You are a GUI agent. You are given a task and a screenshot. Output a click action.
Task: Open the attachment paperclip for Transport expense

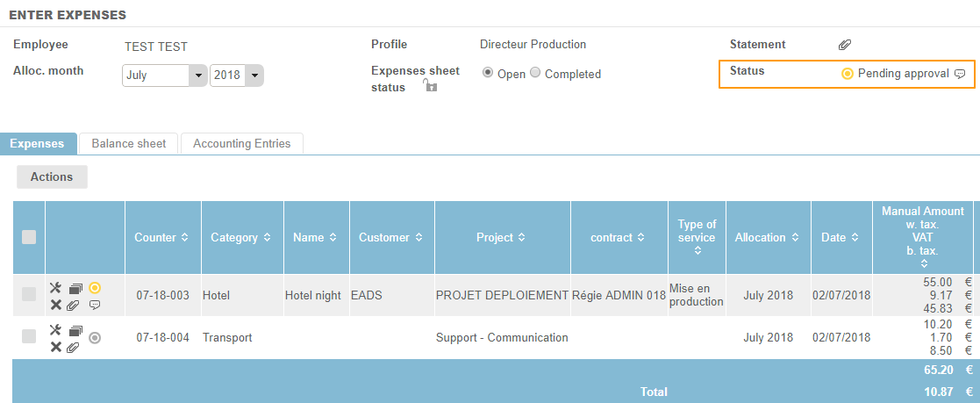click(x=75, y=347)
